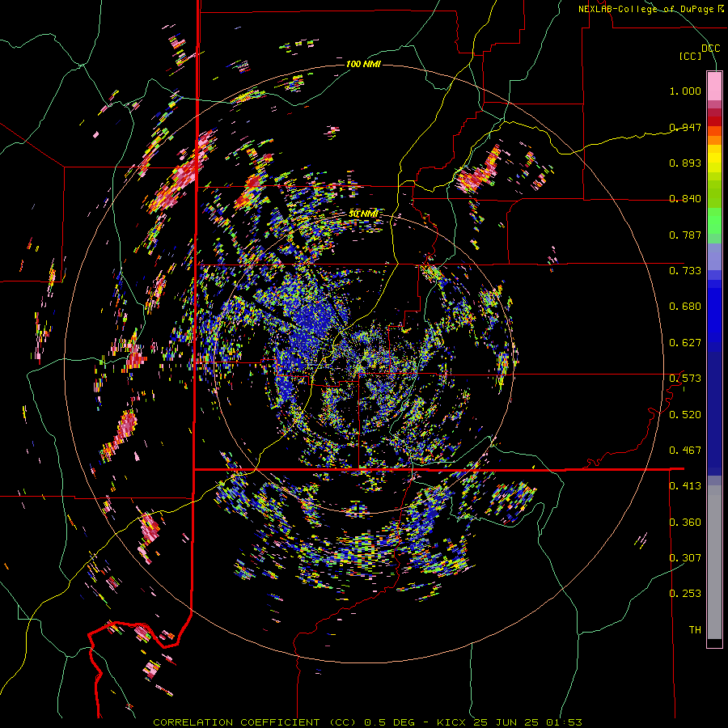Click the 0.253 color scale value
This screenshot has height=728, width=728.
[685, 594]
